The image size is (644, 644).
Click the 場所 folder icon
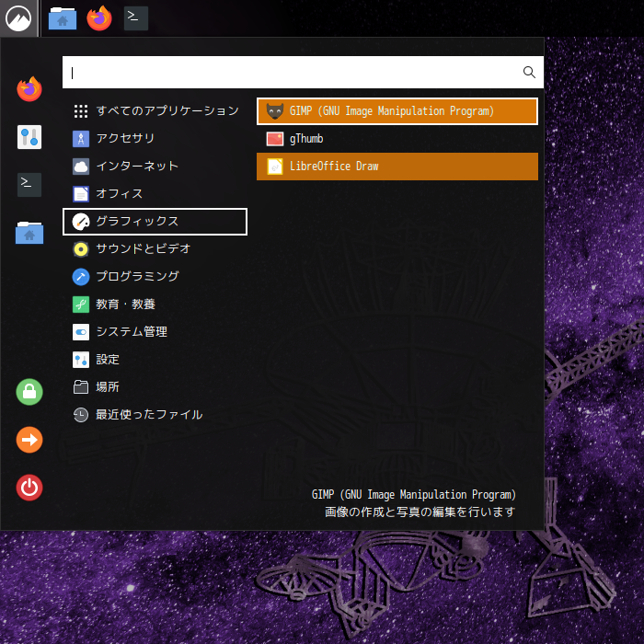(81, 387)
